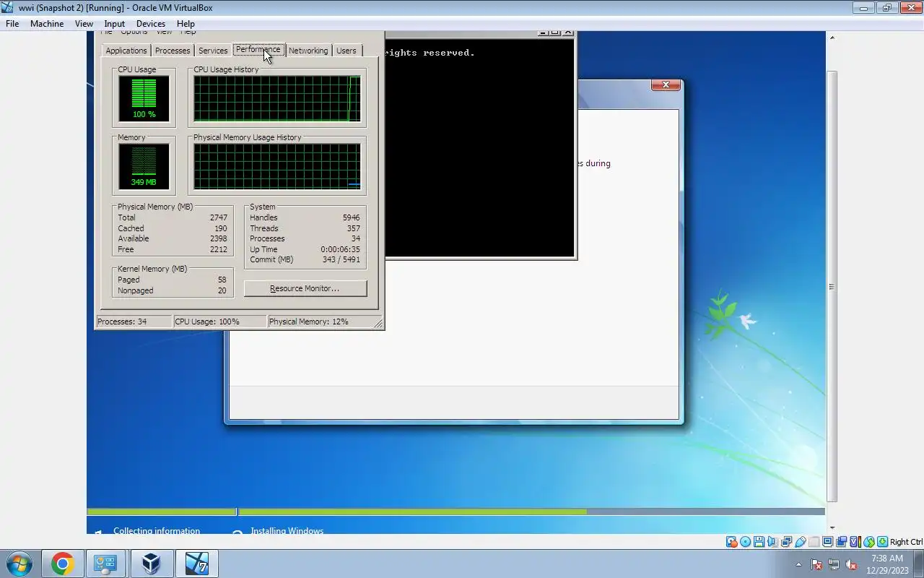Click the taskbar clock showing 7:38 AM
The height and width of the screenshot is (578, 924).
(887, 564)
